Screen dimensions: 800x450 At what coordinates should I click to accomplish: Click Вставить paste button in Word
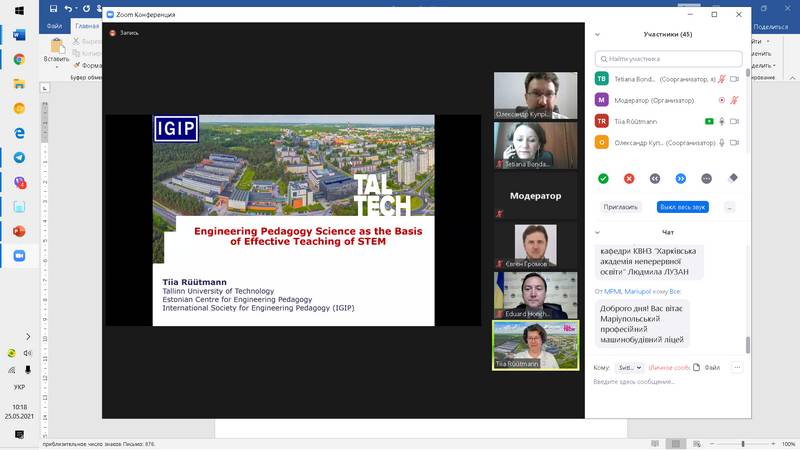pos(56,53)
